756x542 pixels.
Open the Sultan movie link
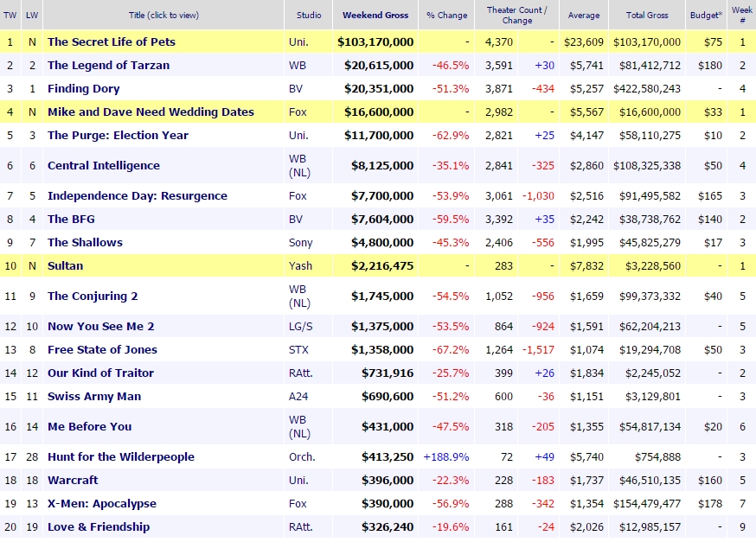tap(65, 266)
